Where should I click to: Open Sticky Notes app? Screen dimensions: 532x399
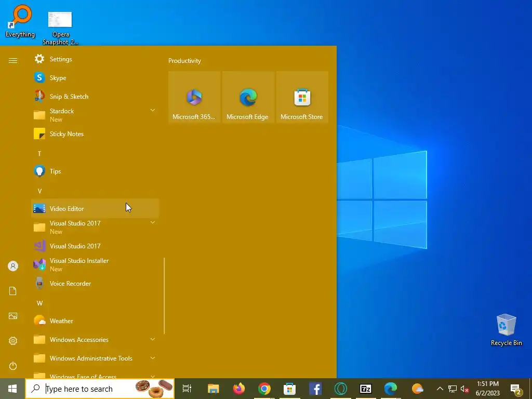pyautogui.click(x=95, y=134)
